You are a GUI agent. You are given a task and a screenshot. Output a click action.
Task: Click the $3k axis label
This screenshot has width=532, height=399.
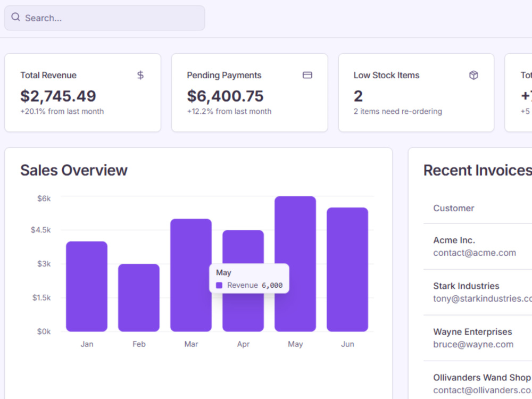44,264
